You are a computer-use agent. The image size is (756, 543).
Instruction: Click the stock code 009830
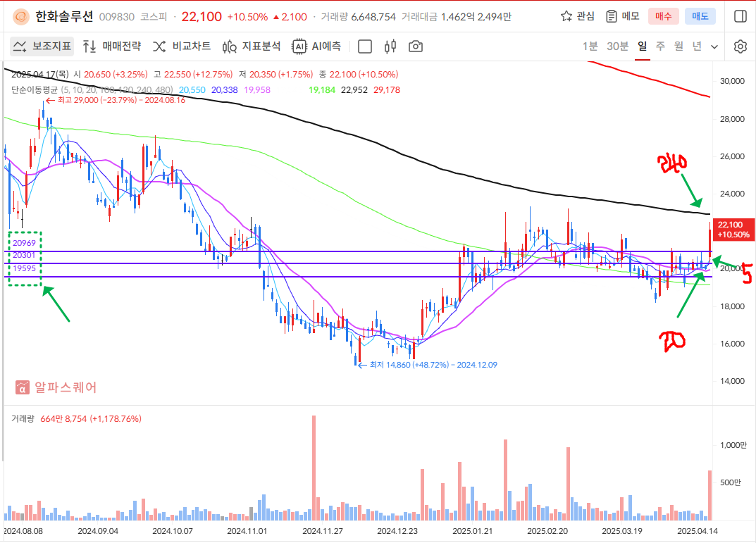click(117, 17)
